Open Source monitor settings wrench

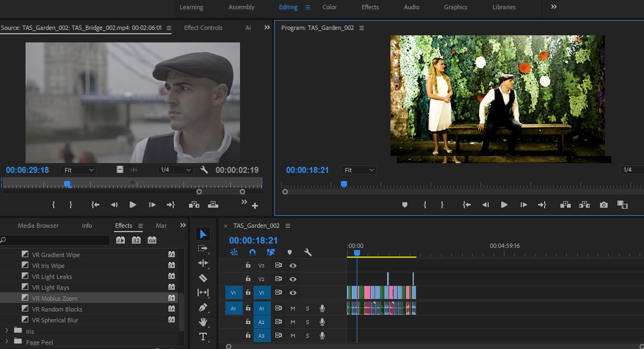(204, 170)
